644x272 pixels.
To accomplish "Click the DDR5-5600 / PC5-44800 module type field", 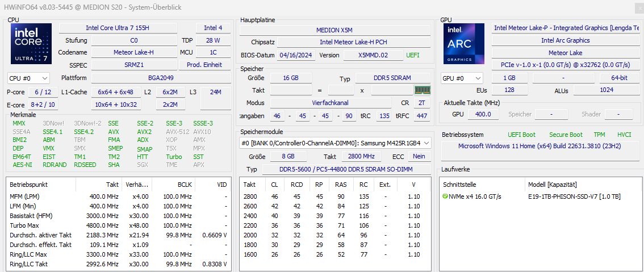I will pyautogui.click(x=346, y=169).
